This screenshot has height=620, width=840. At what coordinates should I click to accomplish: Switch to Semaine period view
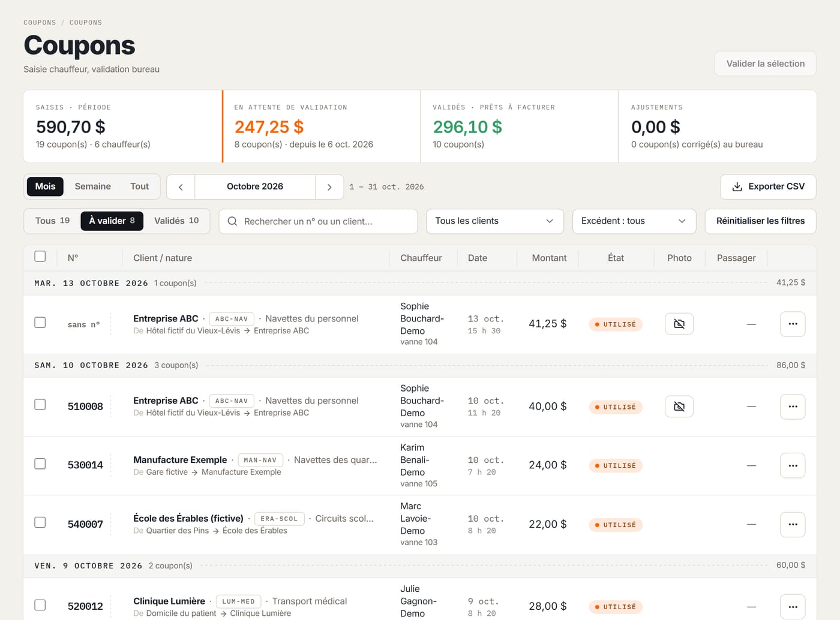[x=92, y=186]
